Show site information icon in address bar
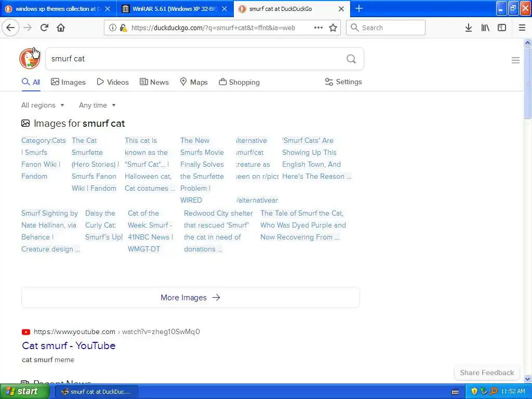The width and height of the screenshot is (532, 399). coord(112,28)
